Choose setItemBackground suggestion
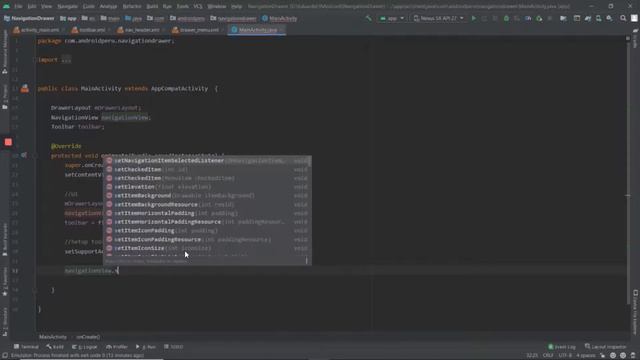The image size is (640, 360). click(x=207, y=196)
